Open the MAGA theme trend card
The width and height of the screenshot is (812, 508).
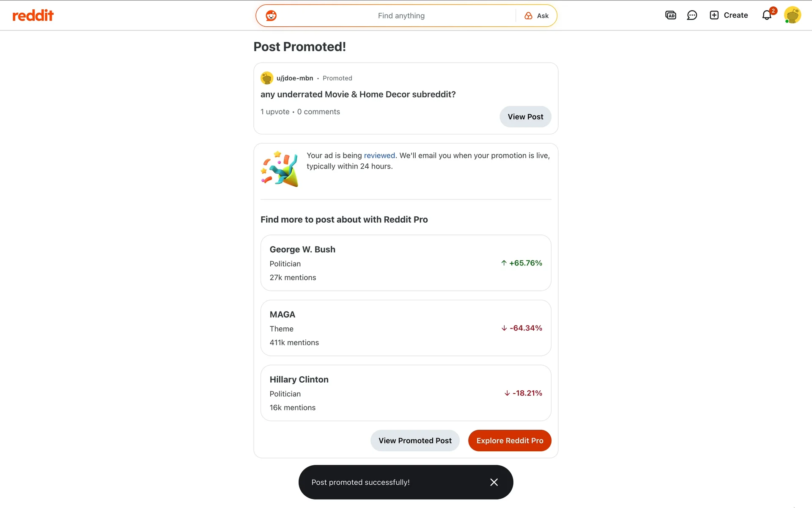click(406, 328)
